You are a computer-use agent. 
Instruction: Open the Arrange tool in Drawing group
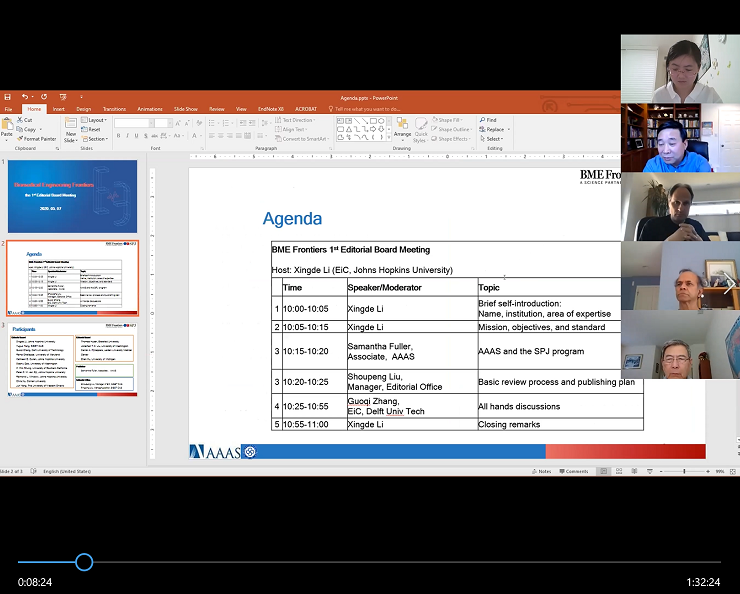[402, 128]
